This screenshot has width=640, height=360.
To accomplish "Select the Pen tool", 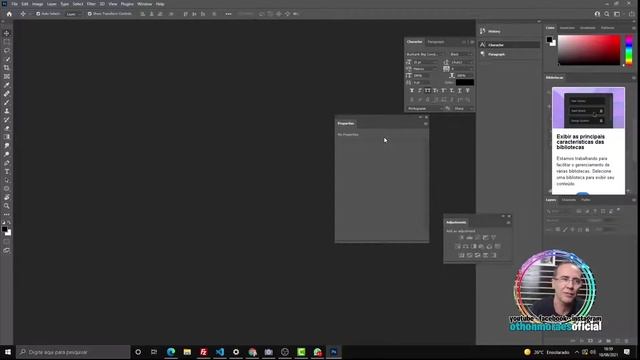I will pyautogui.click(x=7, y=163).
